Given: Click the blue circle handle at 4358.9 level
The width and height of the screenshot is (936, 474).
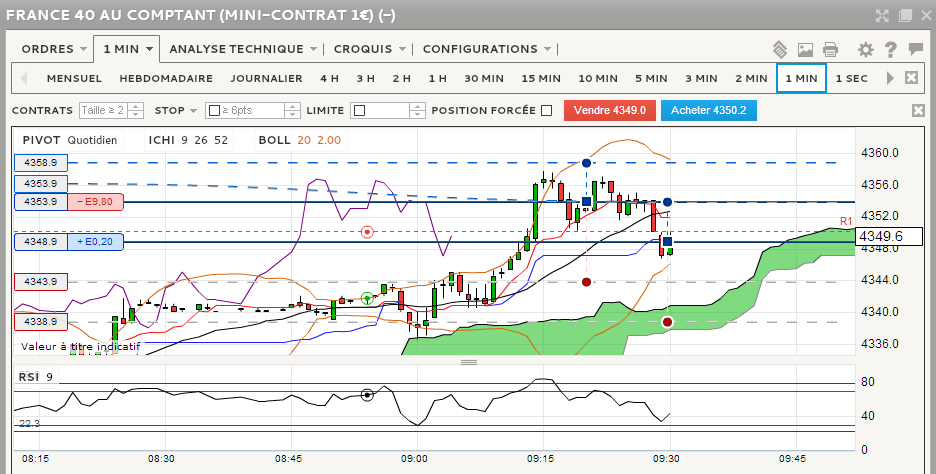Looking at the screenshot, I should coord(586,163).
